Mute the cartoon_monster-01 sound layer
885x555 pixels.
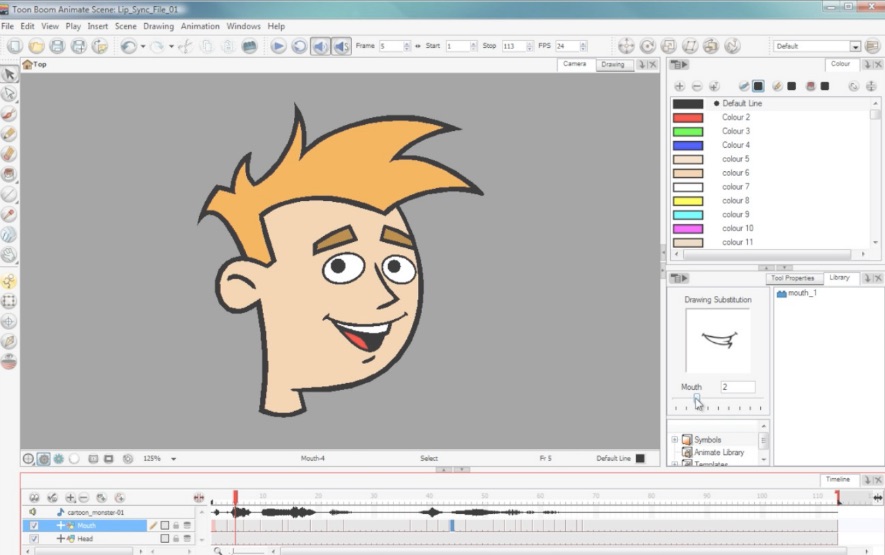coord(33,512)
